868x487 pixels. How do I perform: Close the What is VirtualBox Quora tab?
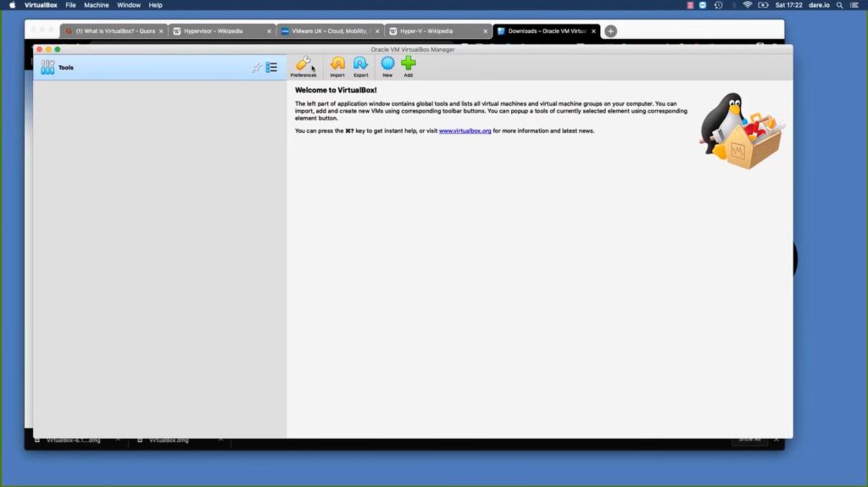tap(161, 31)
